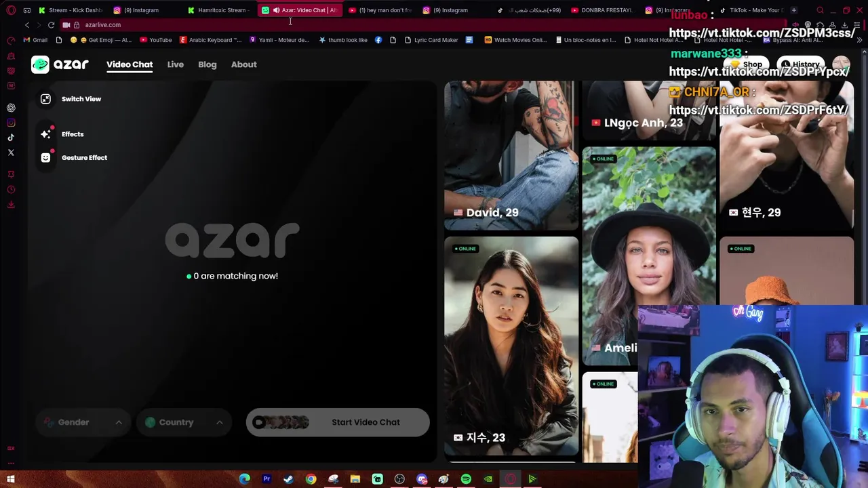Reload the page with the browser refresh icon

pos(51,25)
